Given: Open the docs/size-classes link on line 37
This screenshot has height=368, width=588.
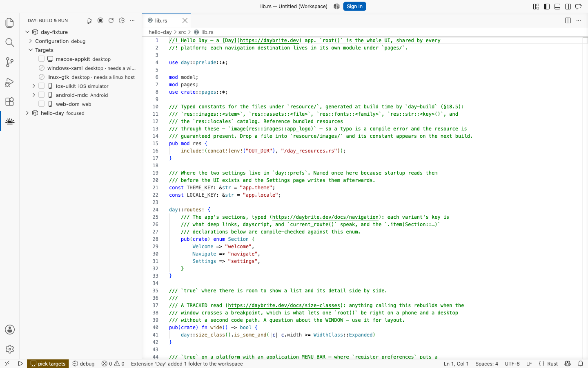Looking at the screenshot, I should [284, 305].
